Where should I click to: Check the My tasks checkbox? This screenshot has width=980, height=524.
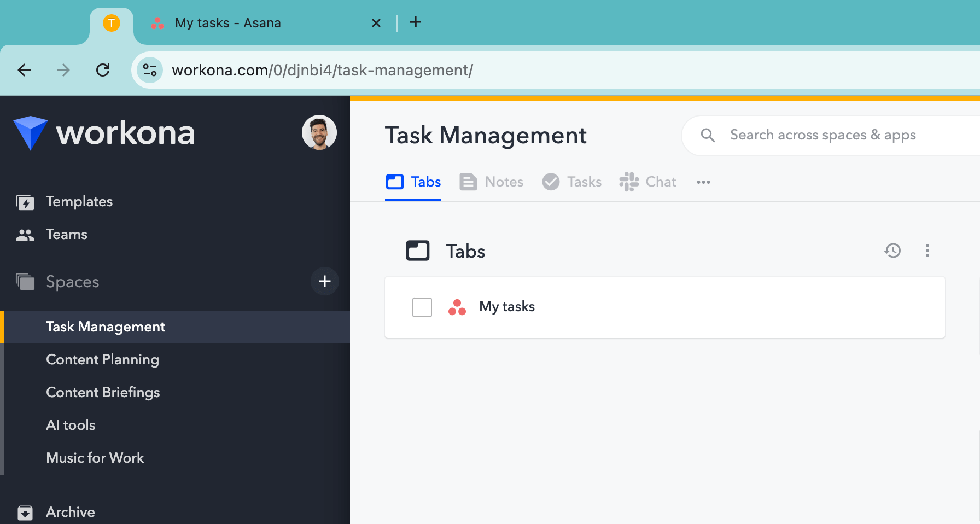pyautogui.click(x=422, y=307)
